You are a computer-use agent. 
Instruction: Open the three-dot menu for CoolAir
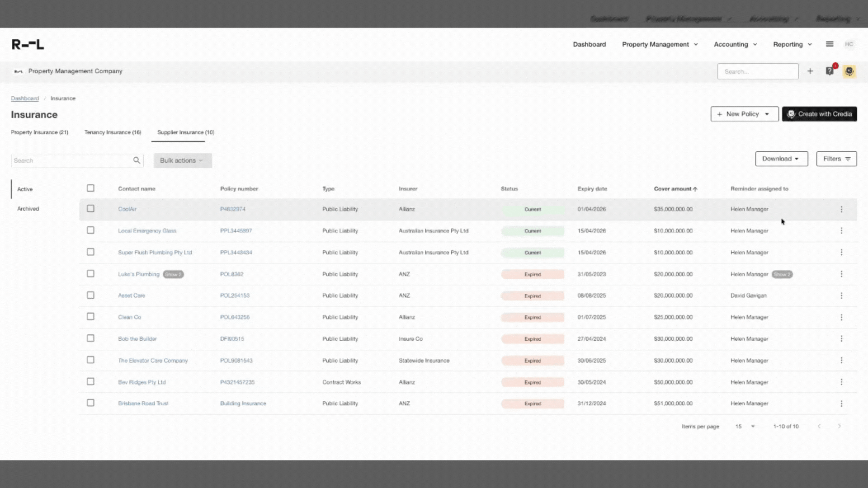841,209
